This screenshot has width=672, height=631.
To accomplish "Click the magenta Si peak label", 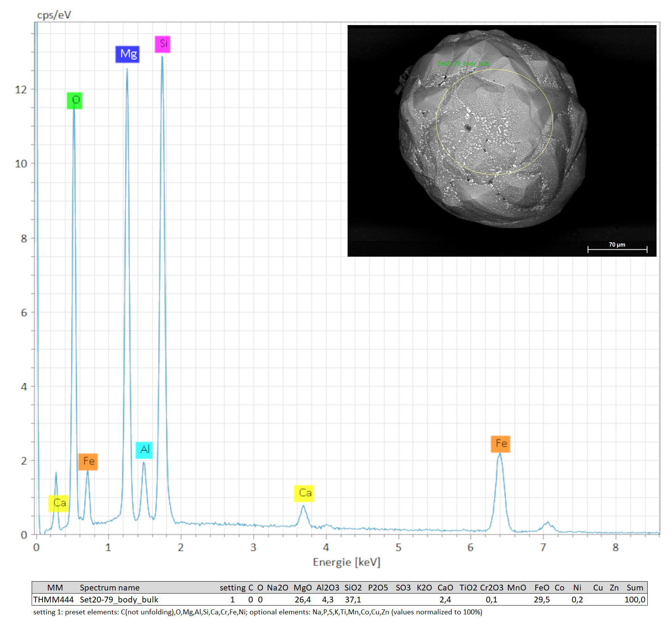I will (163, 44).
